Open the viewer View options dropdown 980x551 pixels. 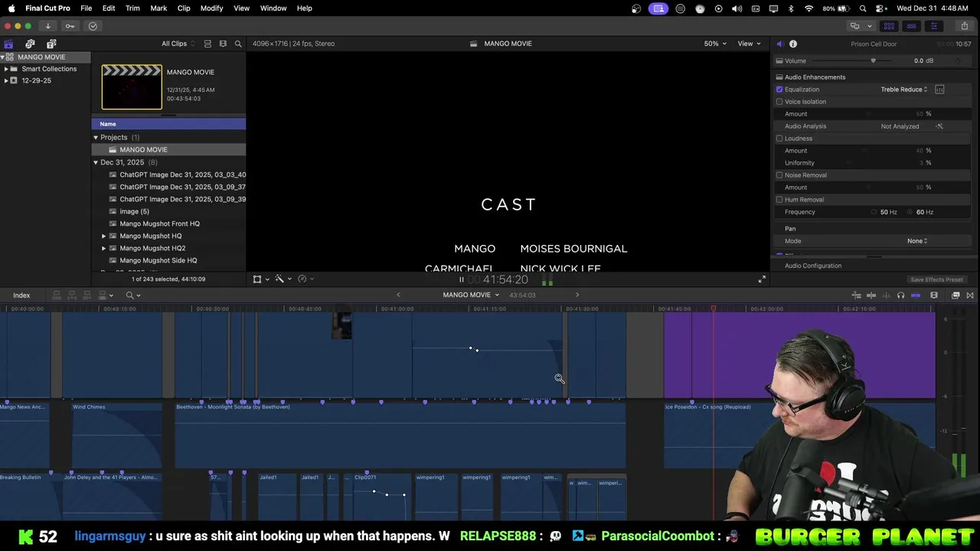click(749, 44)
